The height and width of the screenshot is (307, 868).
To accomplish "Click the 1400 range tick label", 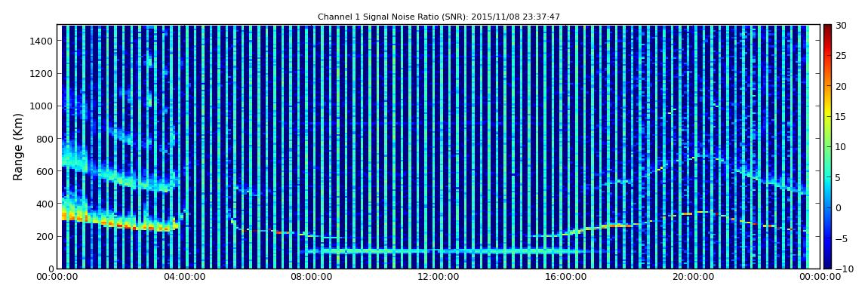I will point(42,41).
